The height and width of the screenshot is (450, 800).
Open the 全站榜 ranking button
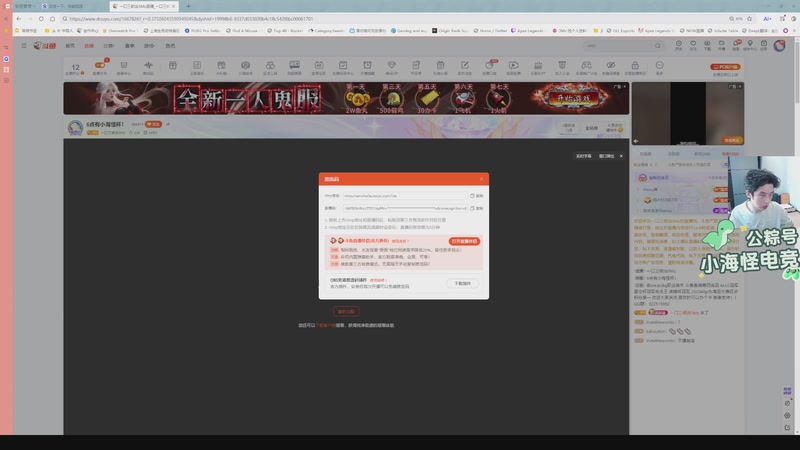pyautogui.click(x=591, y=128)
